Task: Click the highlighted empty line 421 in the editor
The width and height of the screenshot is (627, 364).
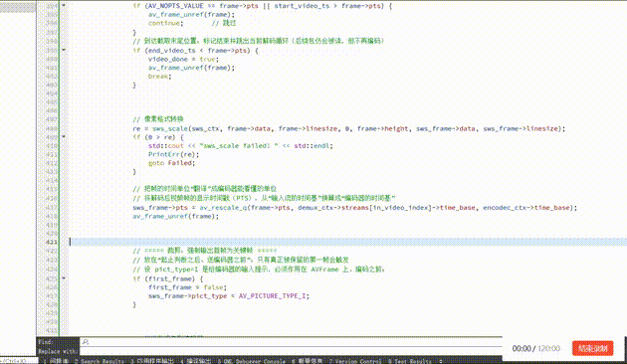Action: [x=348, y=242]
